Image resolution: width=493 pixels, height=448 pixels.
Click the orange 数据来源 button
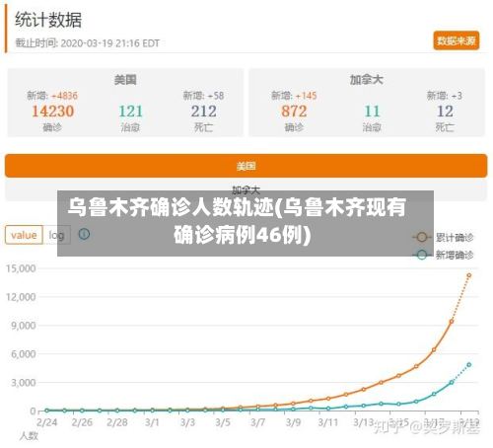(x=457, y=40)
